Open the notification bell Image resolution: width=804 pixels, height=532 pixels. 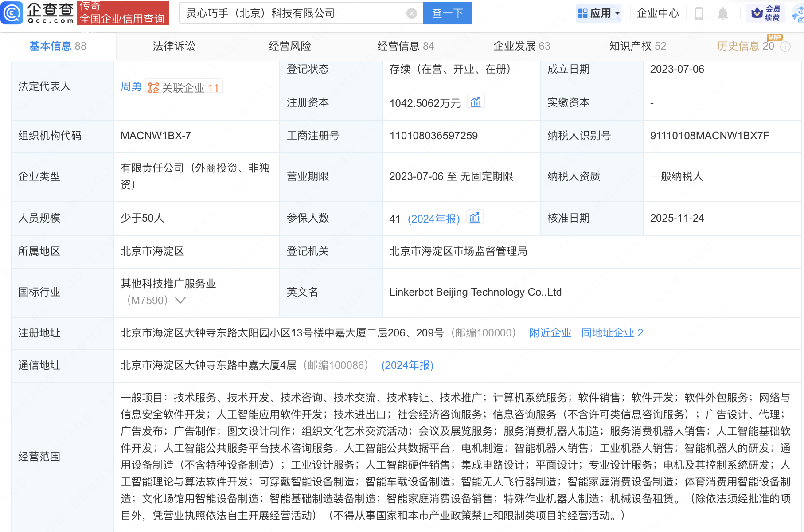tap(722, 14)
